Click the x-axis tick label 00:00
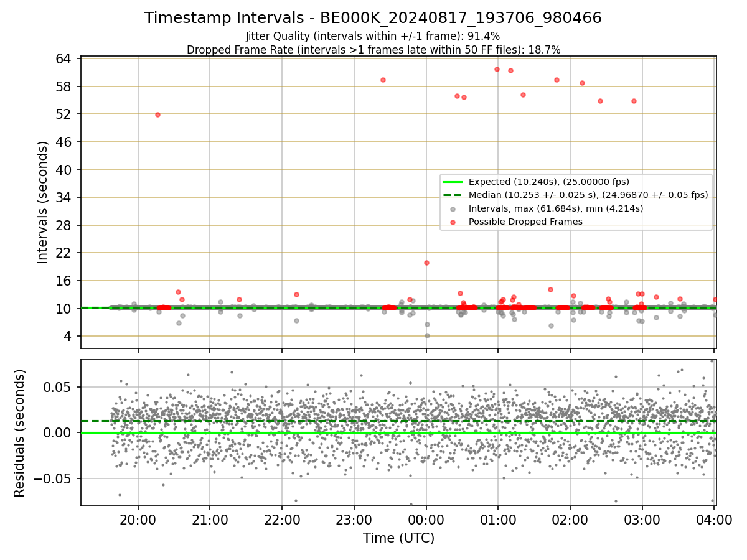747x560 pixels. 426,520
